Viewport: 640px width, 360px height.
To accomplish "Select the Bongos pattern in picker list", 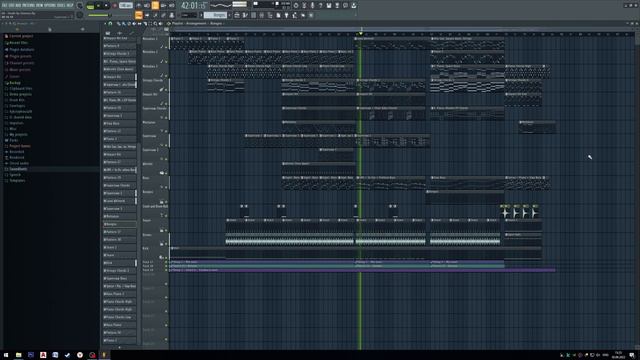I will tap(119, 224).
